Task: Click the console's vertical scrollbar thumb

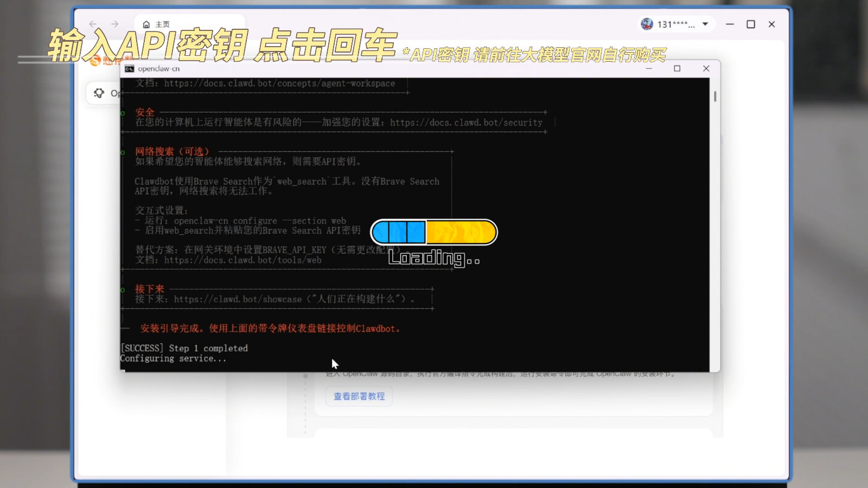Action: coord(715,97)
